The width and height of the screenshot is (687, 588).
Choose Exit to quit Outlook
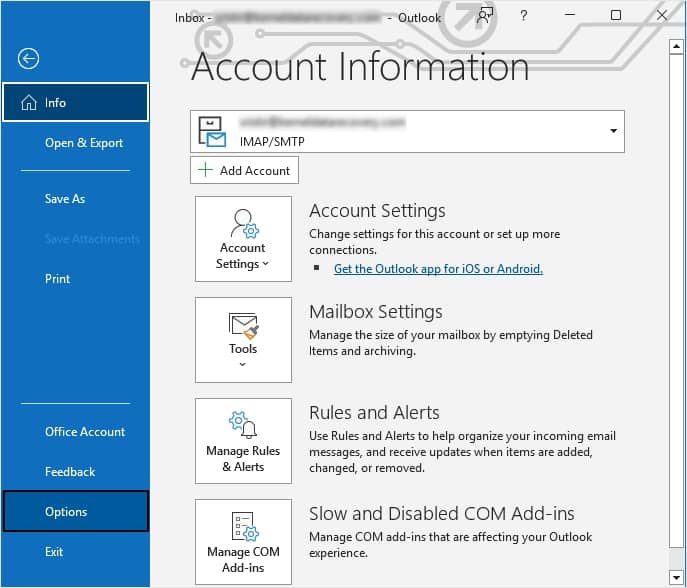pyautogui.click(x=54, y=552)
